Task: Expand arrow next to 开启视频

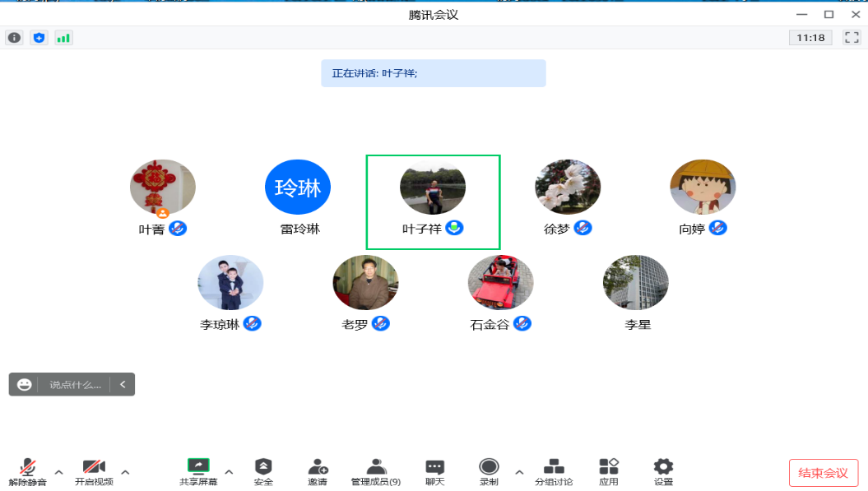Action: [x=125, y=472]
